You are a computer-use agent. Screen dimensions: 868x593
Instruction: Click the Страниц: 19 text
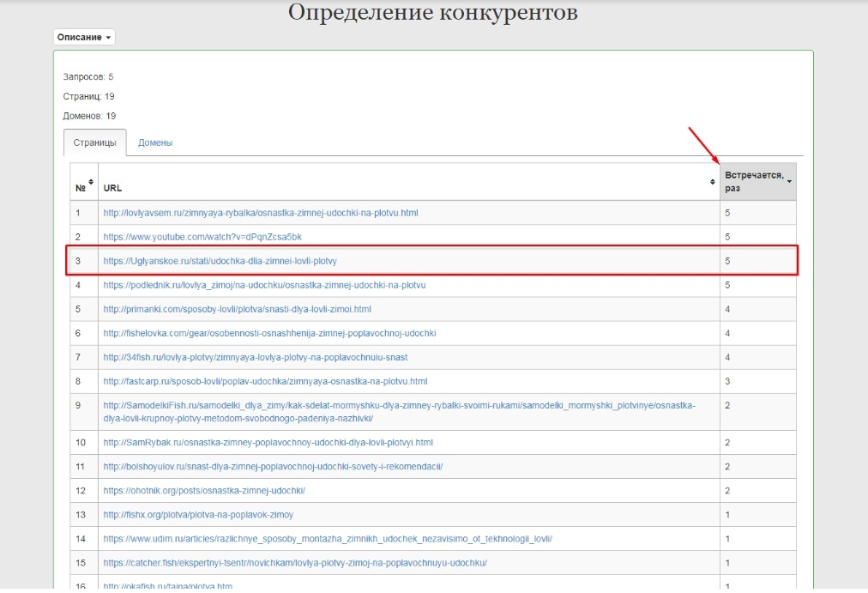click(88, 96)
